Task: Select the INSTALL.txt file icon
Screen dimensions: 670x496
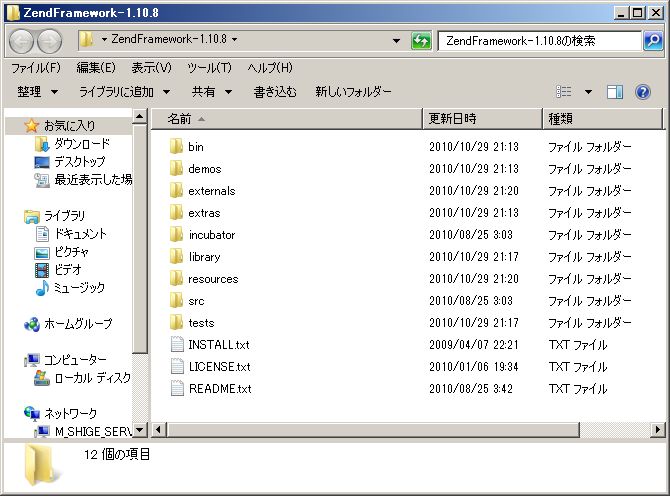Action: 177,344
